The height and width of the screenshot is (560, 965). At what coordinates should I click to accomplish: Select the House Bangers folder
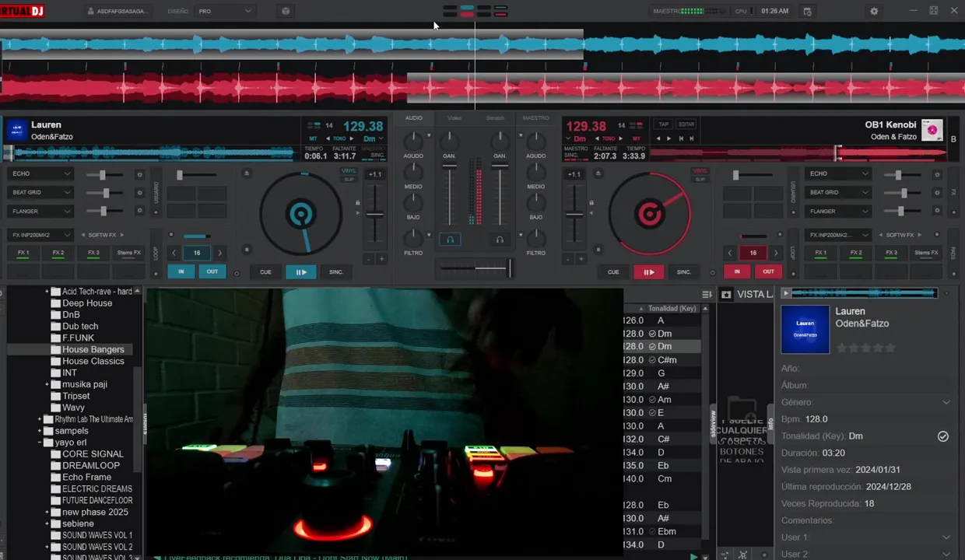pos(93,349)
